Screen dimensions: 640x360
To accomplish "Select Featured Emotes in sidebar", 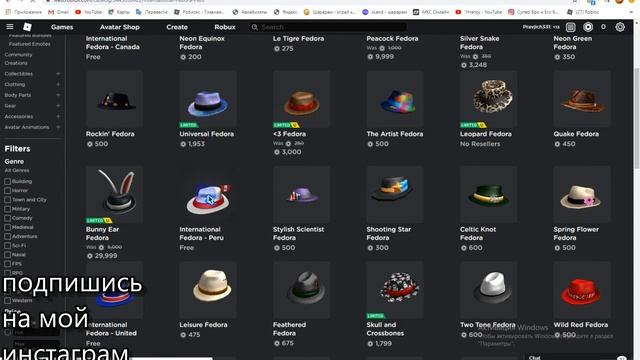I will click(29, 44).
